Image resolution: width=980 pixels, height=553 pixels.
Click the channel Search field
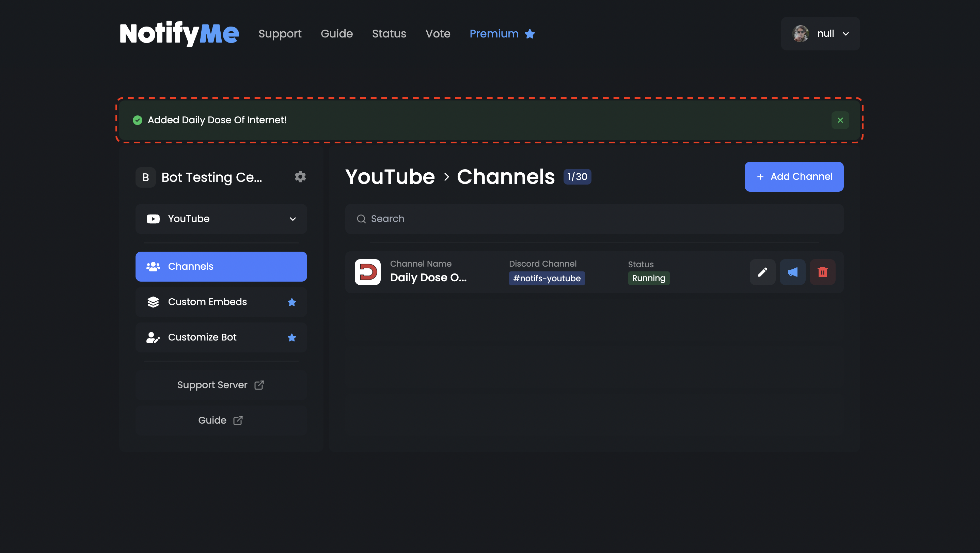tap(594, 219)
